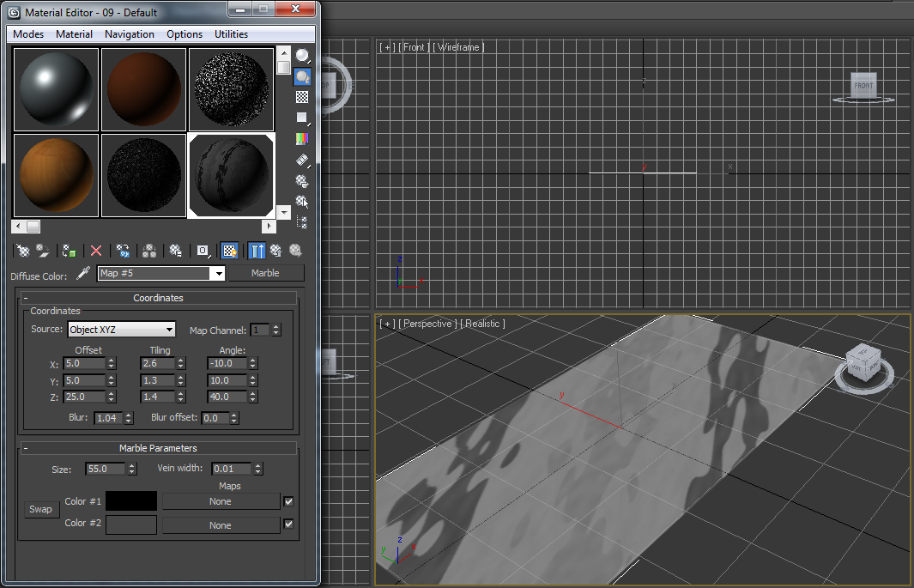Collapse the Marble Parameters rollout
Viewport: 914px width, 588px height.
[x=158, y=448]
